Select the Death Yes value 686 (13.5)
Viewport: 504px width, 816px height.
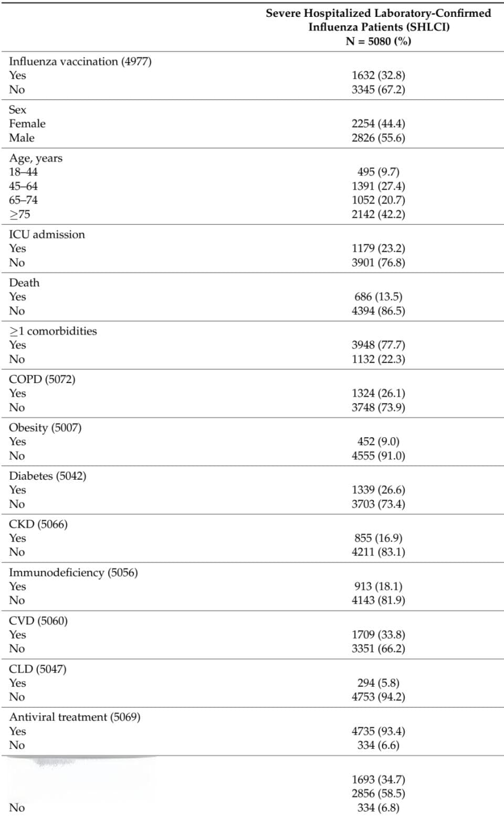378,297
